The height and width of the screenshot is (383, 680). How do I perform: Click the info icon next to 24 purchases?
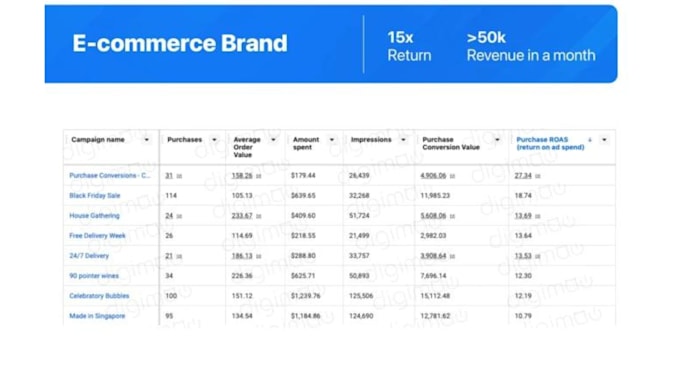pos(179,216)
